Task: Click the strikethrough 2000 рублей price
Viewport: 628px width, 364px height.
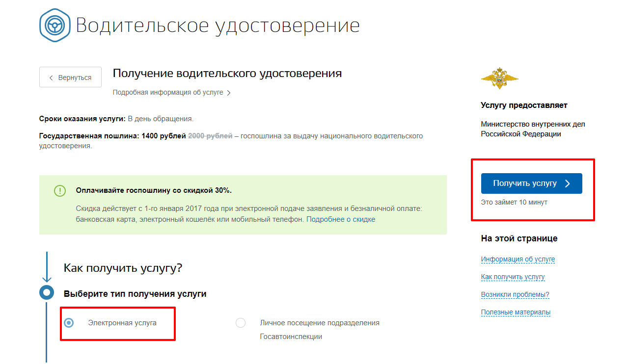Action: pos(210,136)
